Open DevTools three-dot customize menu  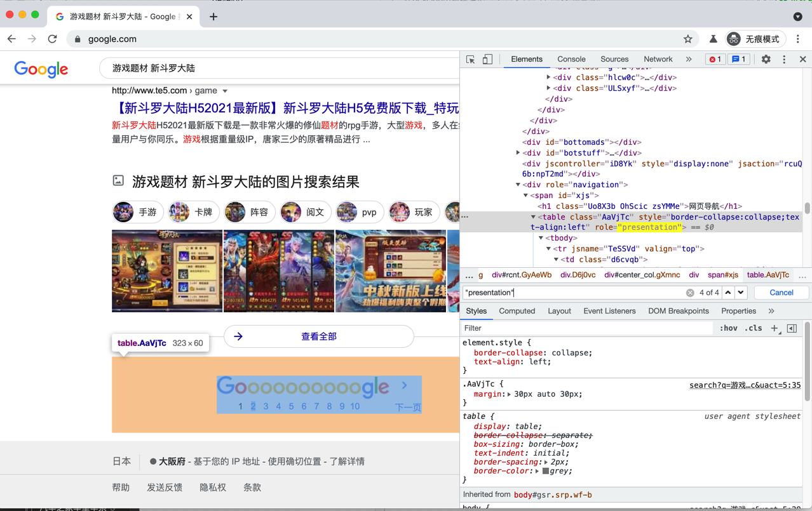(784, 59)
